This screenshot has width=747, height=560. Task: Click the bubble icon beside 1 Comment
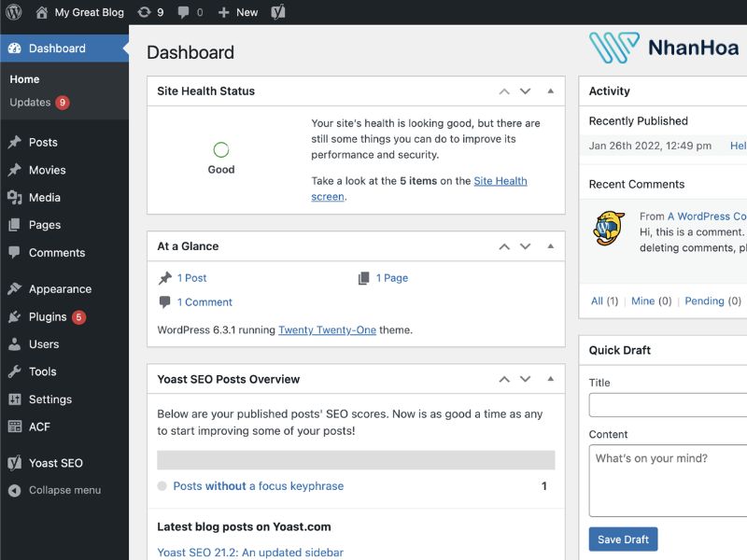click(165, 301)
